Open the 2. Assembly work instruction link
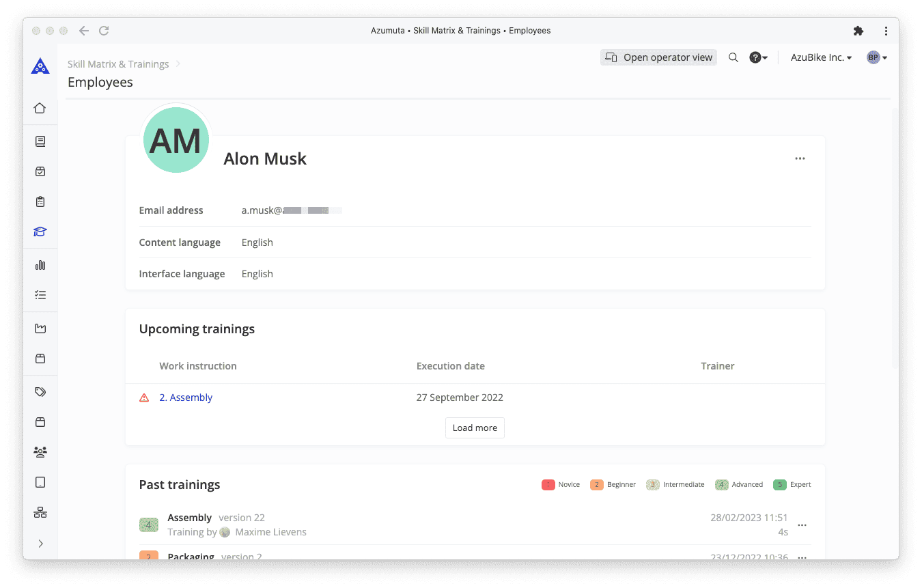 (x=186, y=397)
